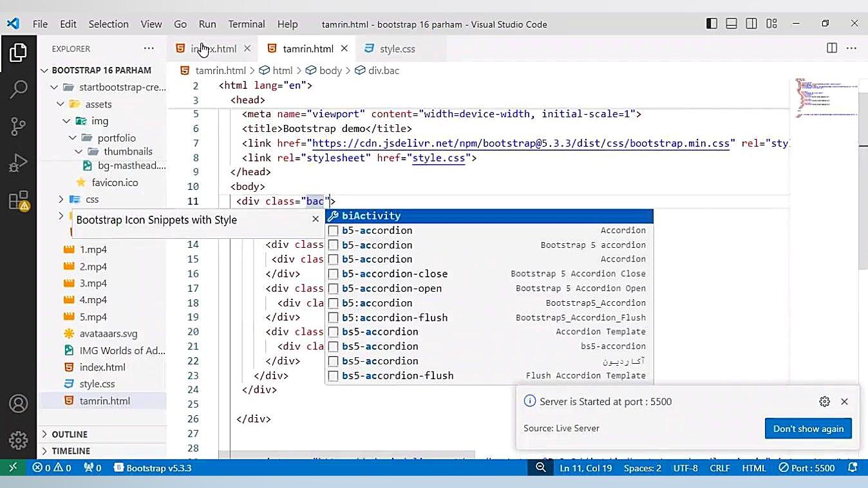Follow the bootstrap.min.css CDN link
868x488 pixels.
pos(522,144)
